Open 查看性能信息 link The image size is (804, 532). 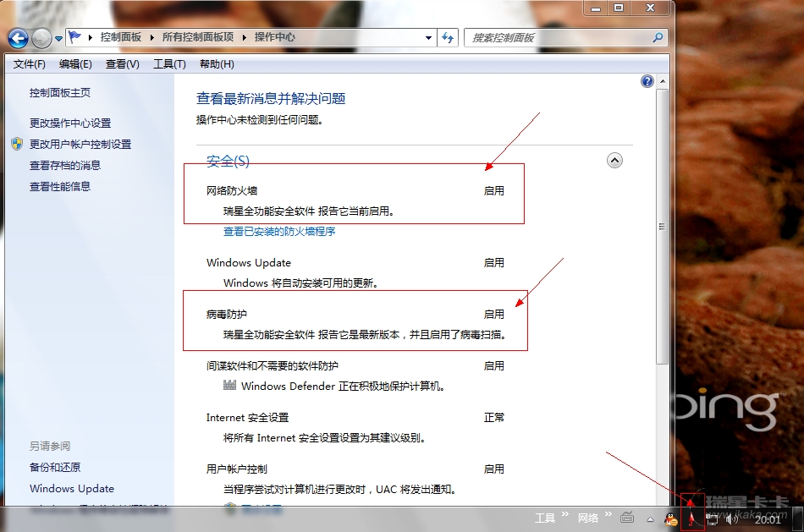pos(60,186)
